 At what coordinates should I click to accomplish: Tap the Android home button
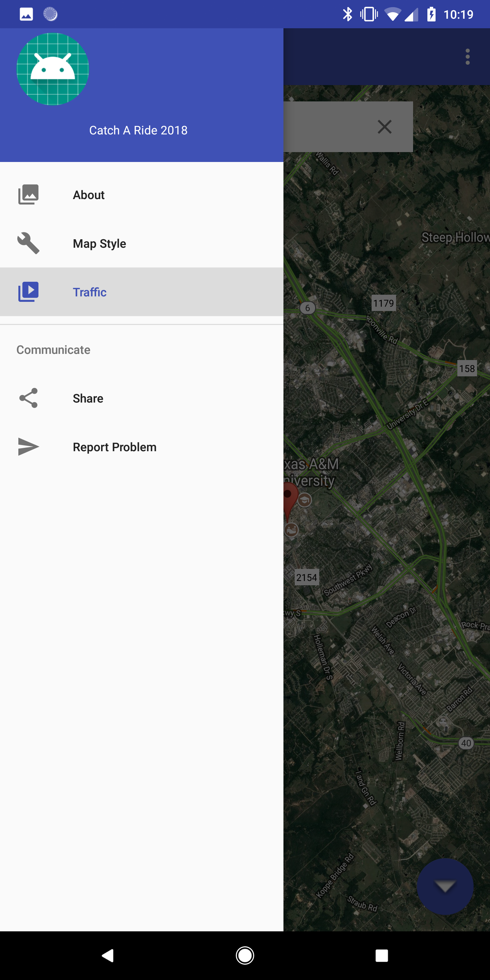point(245,955)
